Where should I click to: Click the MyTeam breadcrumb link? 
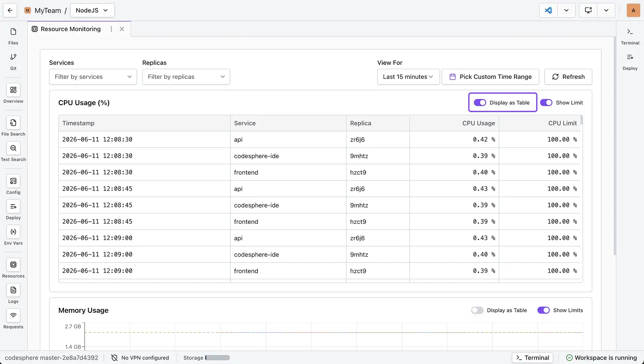click(48, 11)
